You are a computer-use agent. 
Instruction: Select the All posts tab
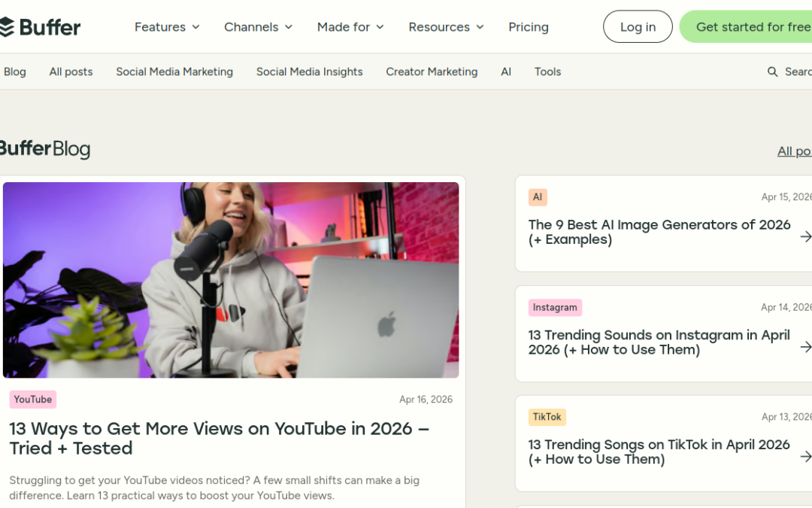point(71,71)
